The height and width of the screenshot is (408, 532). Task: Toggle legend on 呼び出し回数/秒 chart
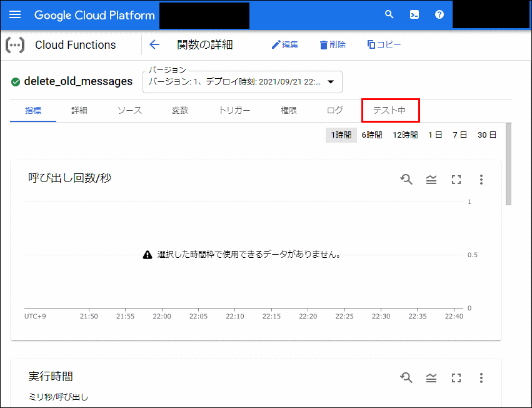pyautogui.click(x=431, y=180)
